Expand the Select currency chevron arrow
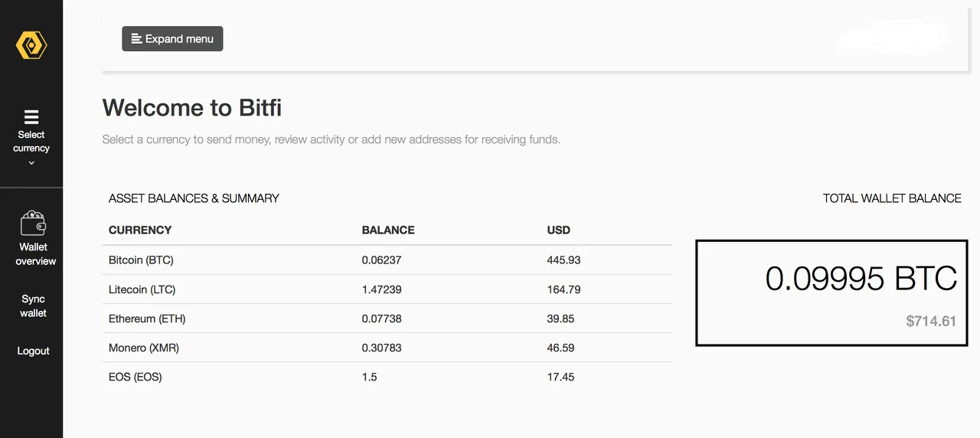 (31, 163)
